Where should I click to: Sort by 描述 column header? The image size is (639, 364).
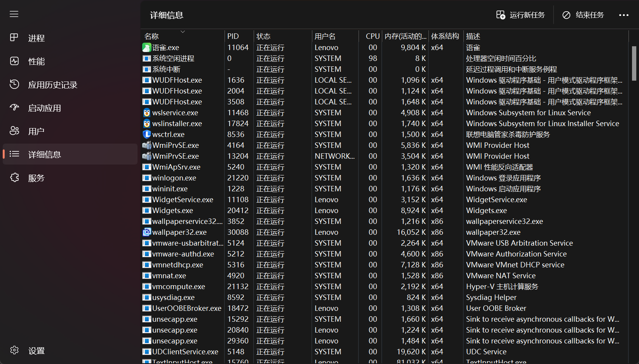pos(546,36)
